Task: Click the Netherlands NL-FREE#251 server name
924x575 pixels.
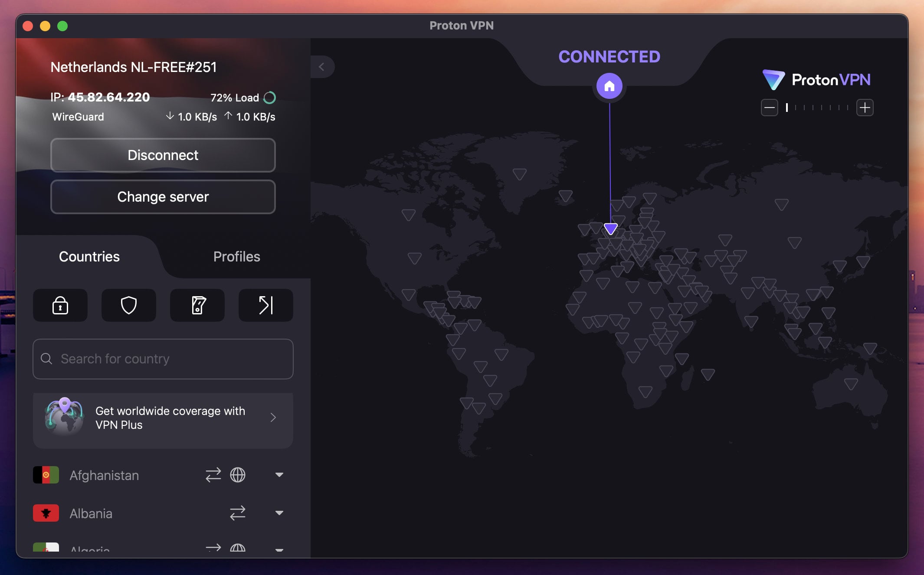Action: tap(134, 67)
